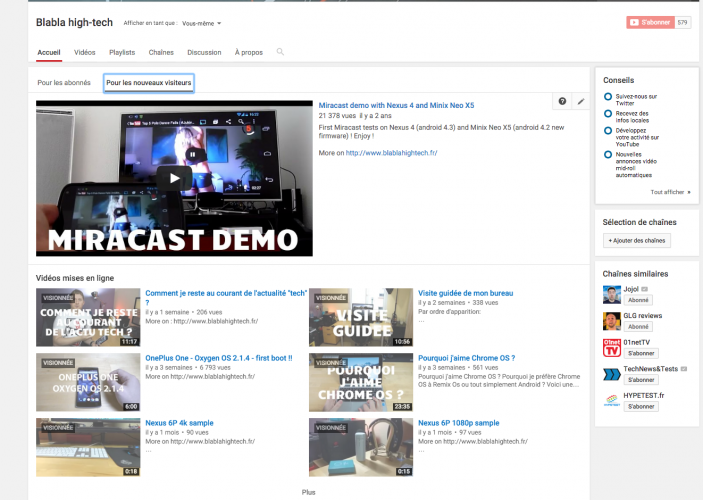Open the Playlists tab
The height and width of the screenshot is (500, 703).
[122, 52]
